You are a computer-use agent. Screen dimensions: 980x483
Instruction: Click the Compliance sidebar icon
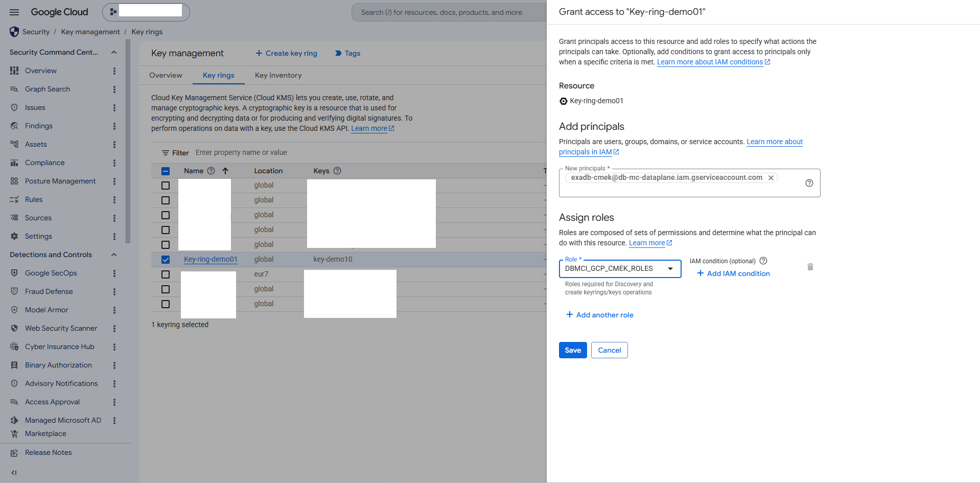pos(14,163)
